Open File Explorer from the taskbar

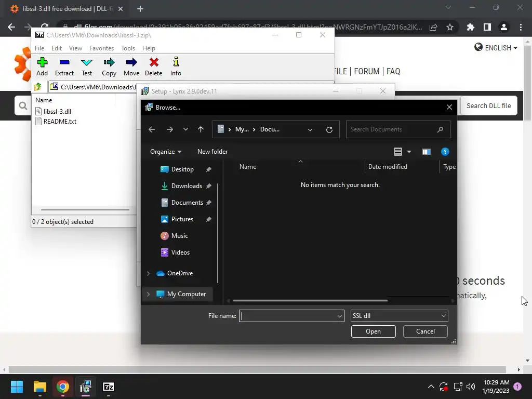[x=40, y=387]
